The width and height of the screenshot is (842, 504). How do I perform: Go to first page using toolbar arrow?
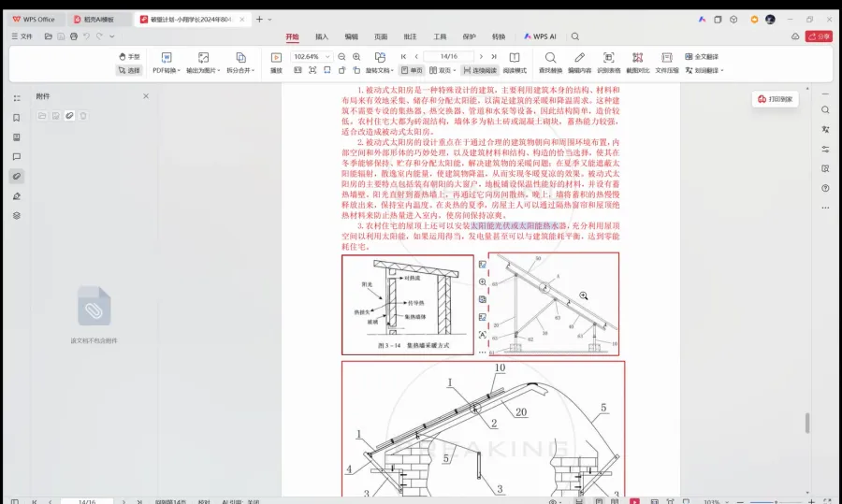click(x=403, y=56)
